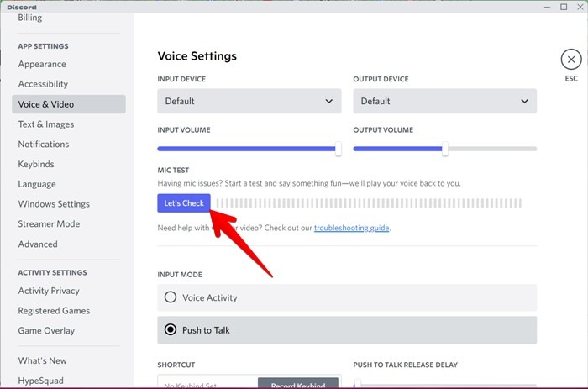Viewport: 588px width, 389px height.
Task: Open Language settings
Action: click(37, 184)
